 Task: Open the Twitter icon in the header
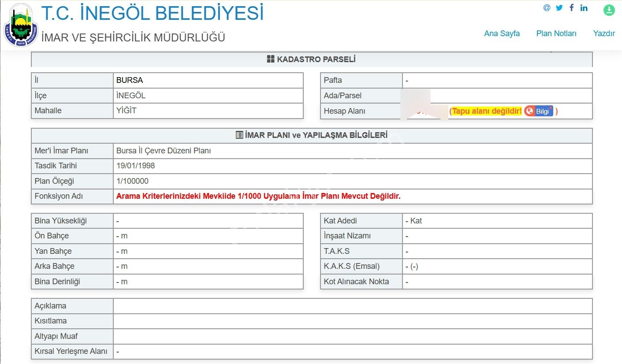[x=559, y=7]
